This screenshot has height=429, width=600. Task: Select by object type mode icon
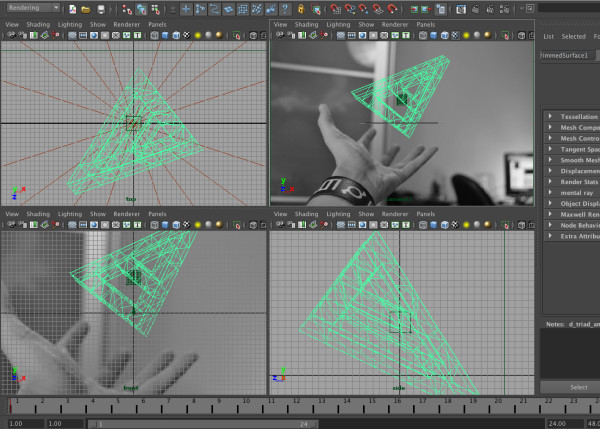click(x=141, y=9)
